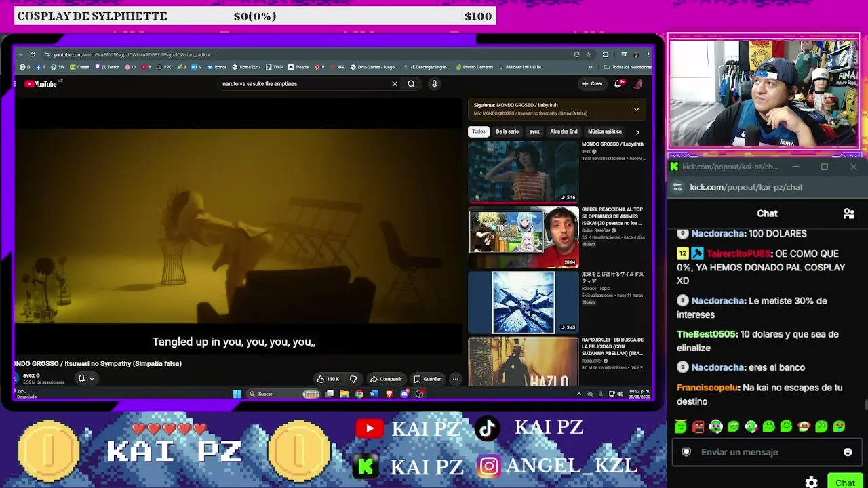
Task: Open the Envato Elements bookmark
Action: (x=475, y=67)
